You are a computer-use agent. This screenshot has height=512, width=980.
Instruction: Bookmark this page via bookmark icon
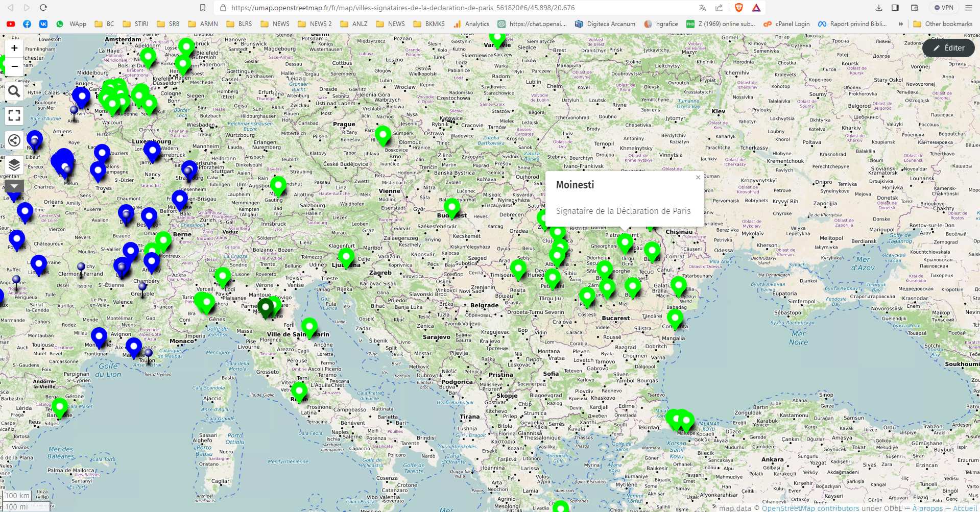click(203, 8)
